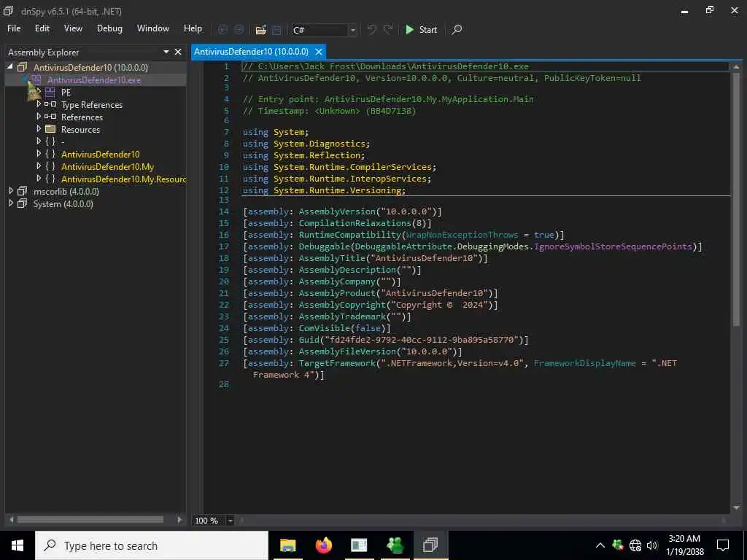Viewport: 747px width, 560px height.
Task: Select the AntivirusDefender10 (10.0.0.0) tab
Action: click(251, 52)
